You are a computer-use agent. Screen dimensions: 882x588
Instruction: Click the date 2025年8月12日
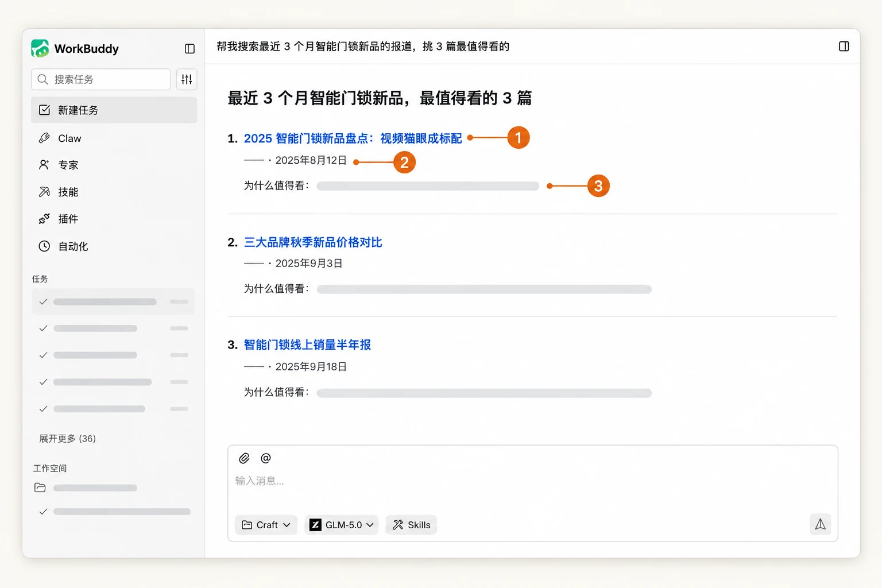[x=311, y=160]
